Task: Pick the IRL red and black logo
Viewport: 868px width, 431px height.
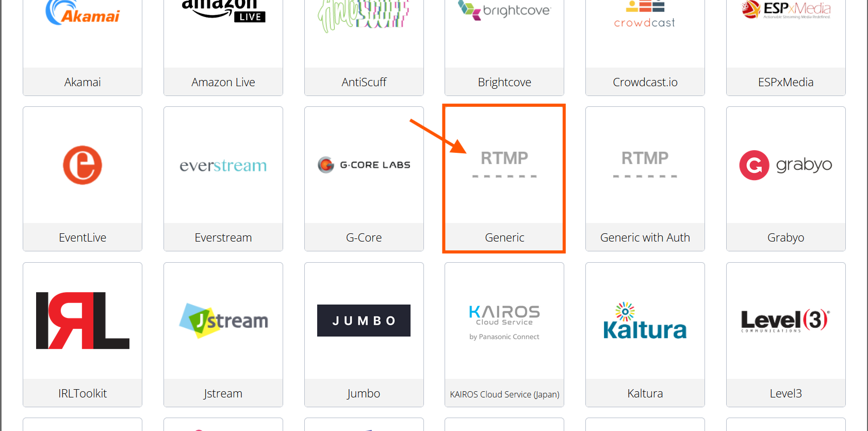Action: tap(83, 321)
